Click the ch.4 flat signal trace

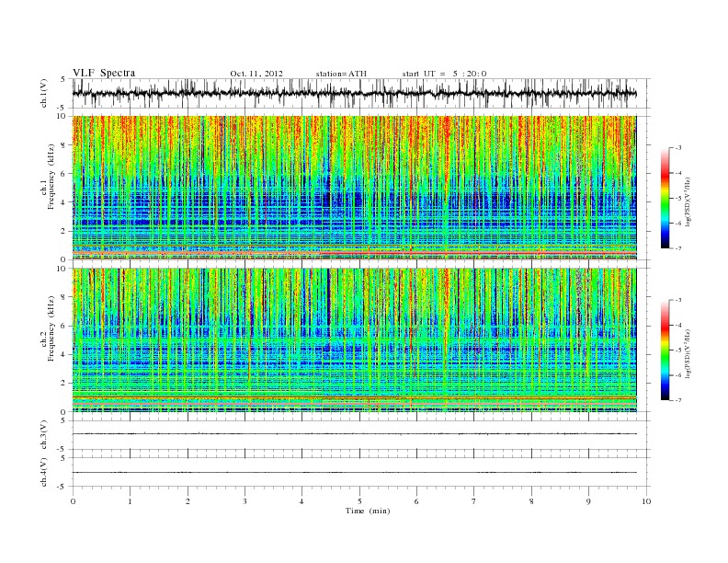(x=354, y=473)
